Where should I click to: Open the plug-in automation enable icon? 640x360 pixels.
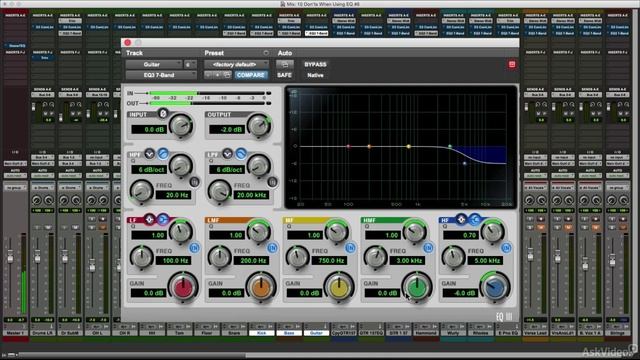pyautogui.click(x=285, y=64)
